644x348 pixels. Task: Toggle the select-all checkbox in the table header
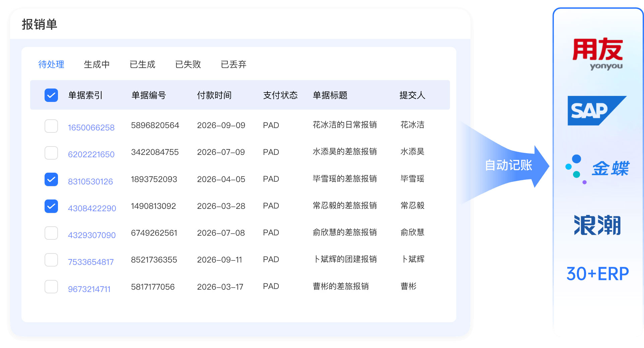pyautogui.click(x=51, y=95)
